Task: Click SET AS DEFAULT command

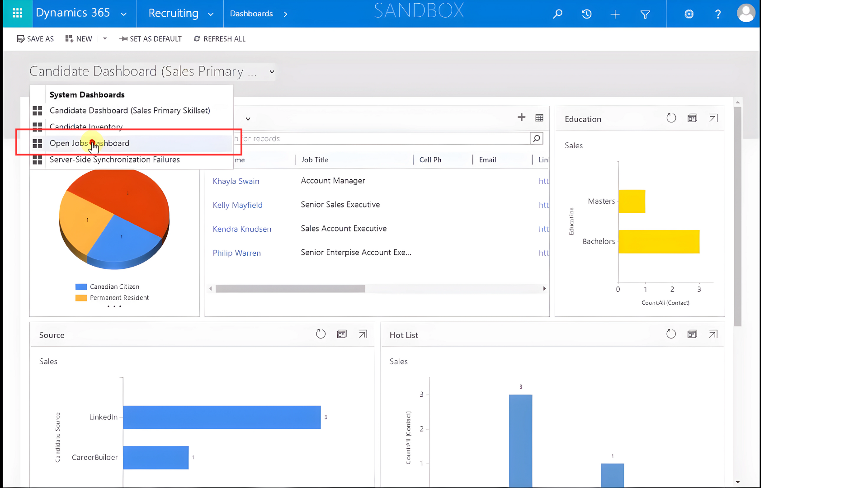Action: pos(151,39)
